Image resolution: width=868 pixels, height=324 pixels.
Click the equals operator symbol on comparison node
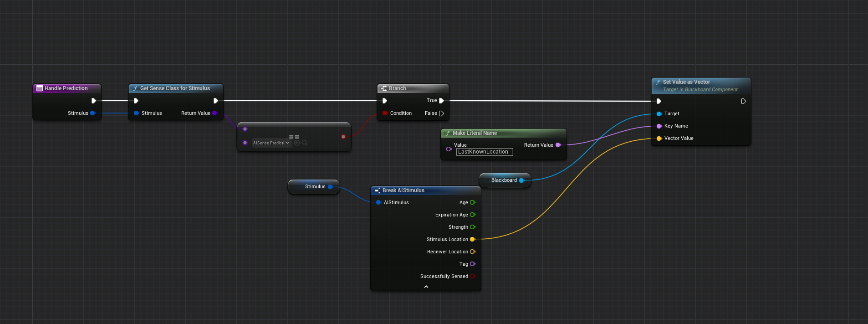point(294,137)
